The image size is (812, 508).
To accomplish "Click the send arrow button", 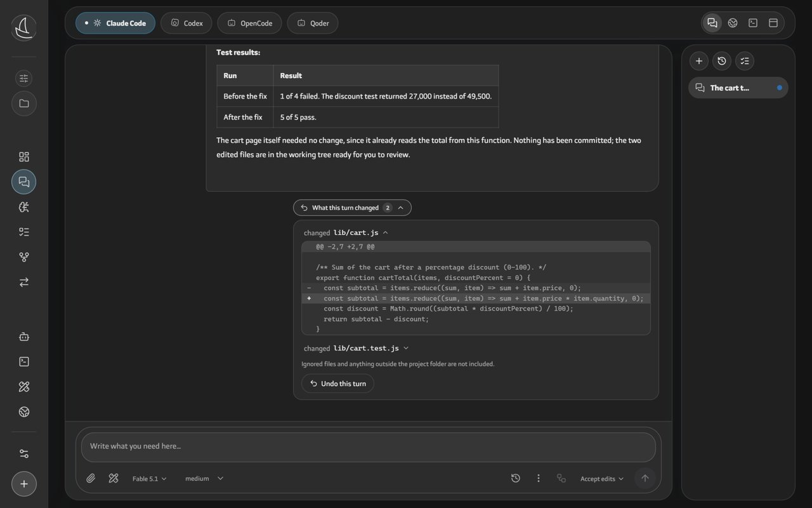I will (645, 478).
